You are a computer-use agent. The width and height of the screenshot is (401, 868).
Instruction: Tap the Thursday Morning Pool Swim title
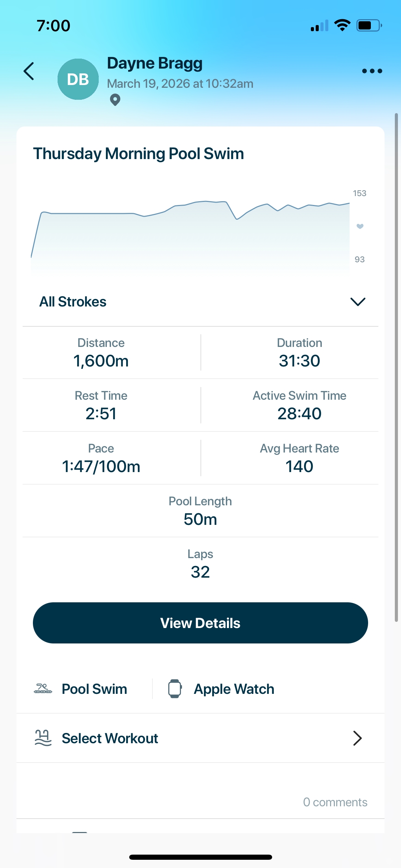(138, 154)
